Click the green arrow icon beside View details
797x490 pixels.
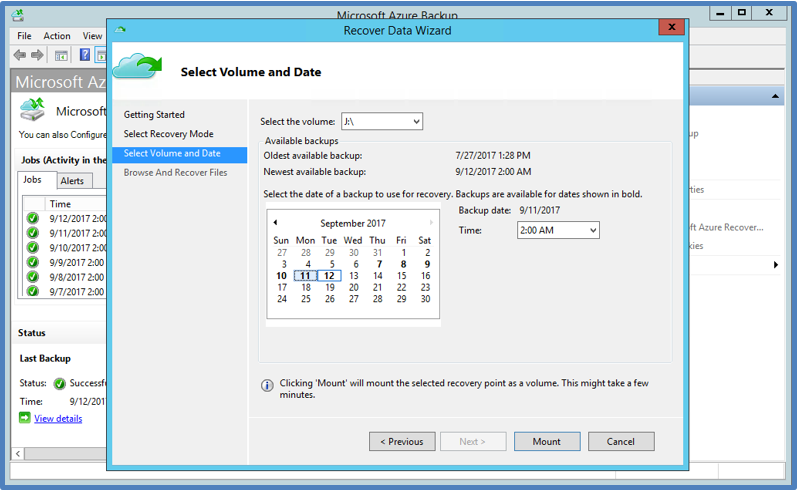point(24,418)
